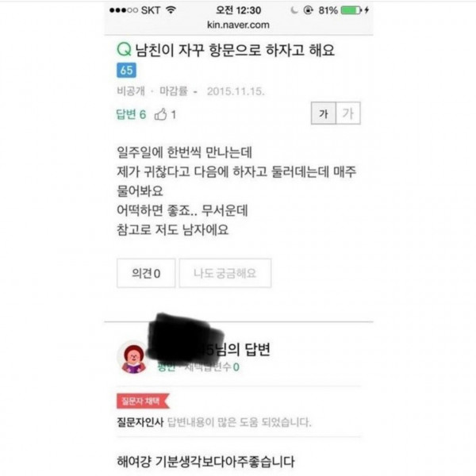Image resolution: width=476 pixels, height=476 pixels.
Task: Tap the do-not-disturb moon icon
Action: click(x=294, y=10)
